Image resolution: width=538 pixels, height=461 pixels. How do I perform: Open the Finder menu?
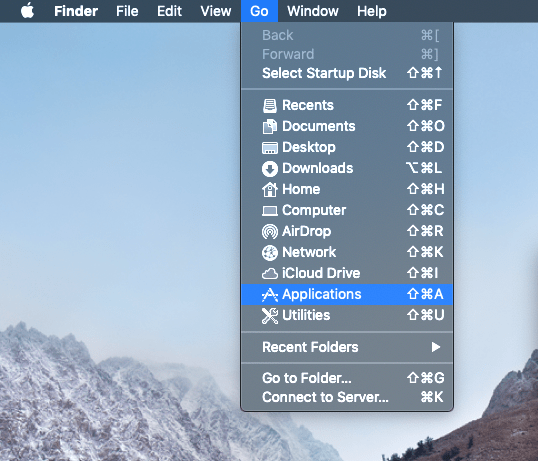(76, 11)
